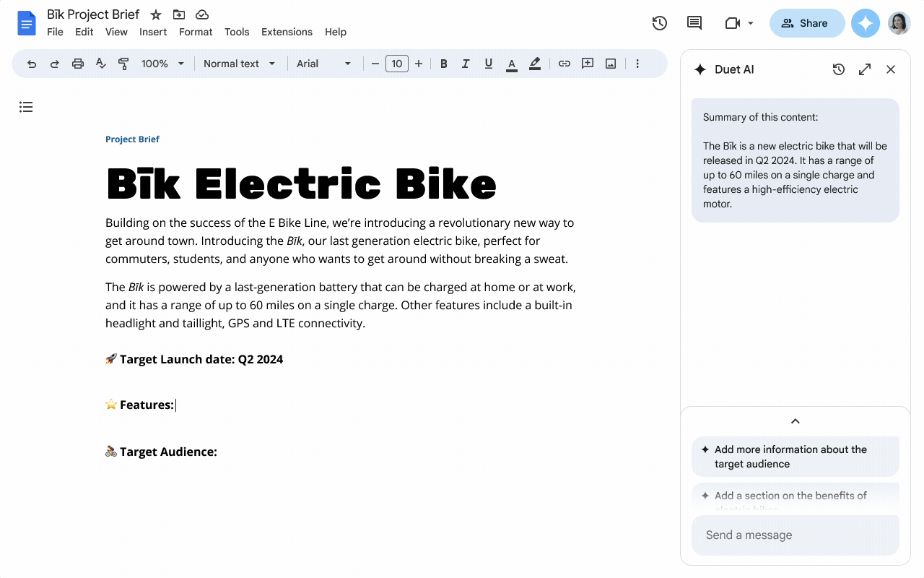Insert an image into the document

pyautogui.click(x=610, y=64)
